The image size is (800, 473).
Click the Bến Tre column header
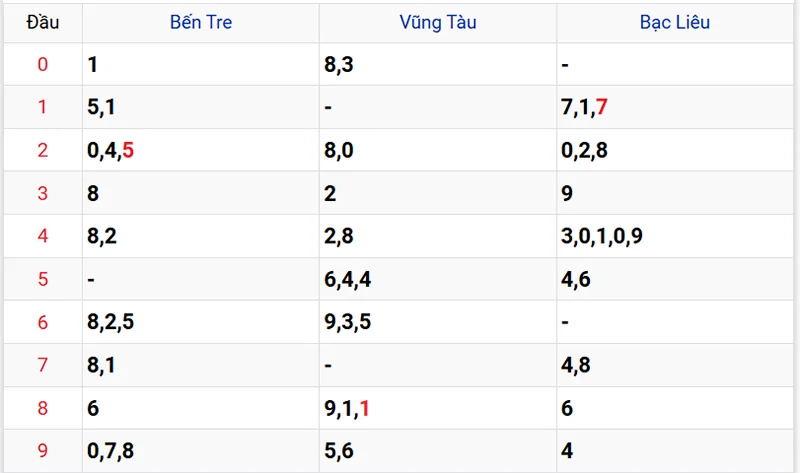coord(201,22)
